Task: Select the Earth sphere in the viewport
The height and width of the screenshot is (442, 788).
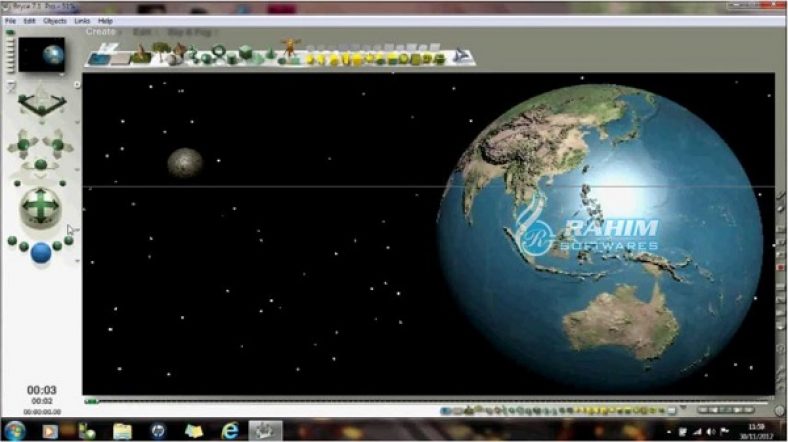Action: pos(600,238)
